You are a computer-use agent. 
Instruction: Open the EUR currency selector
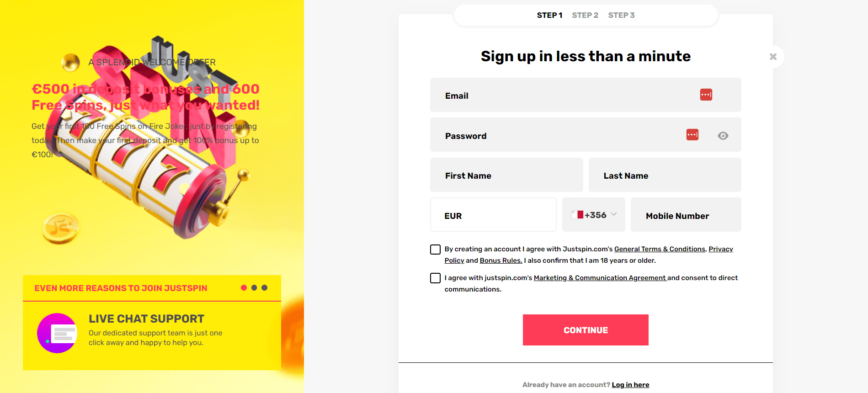pyautogui.click(x=493, y=215)
